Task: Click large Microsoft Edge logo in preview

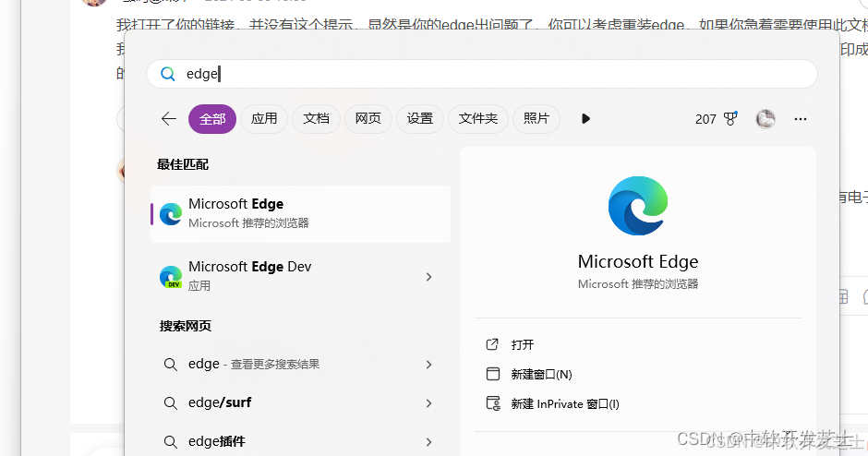Action: click(638, 206)
